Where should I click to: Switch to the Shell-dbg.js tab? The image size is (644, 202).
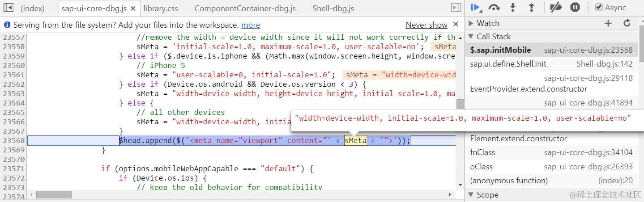333,8
